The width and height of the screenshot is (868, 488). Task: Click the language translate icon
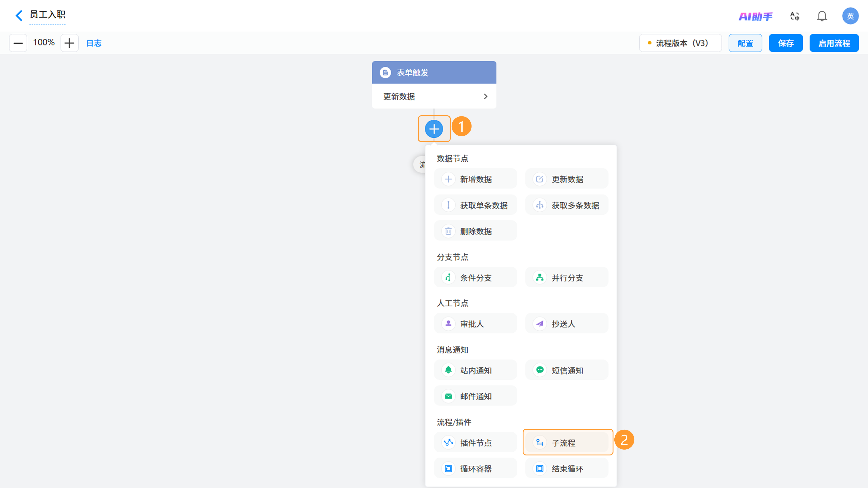(x=795, y=16)
